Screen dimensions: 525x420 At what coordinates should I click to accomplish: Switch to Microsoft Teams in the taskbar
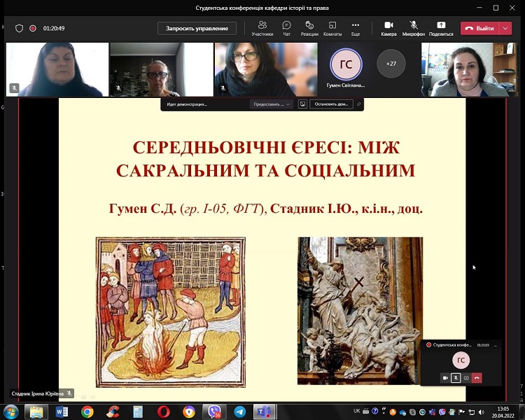point(265,412)
